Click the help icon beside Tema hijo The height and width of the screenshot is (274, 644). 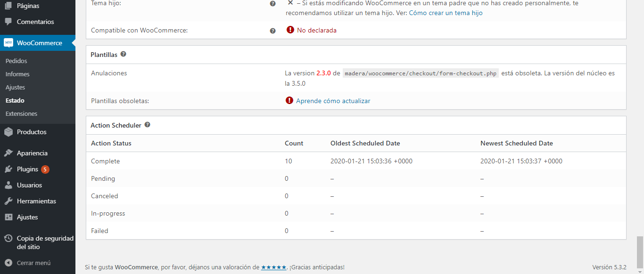pyautogui.click(x=272, y=3)
